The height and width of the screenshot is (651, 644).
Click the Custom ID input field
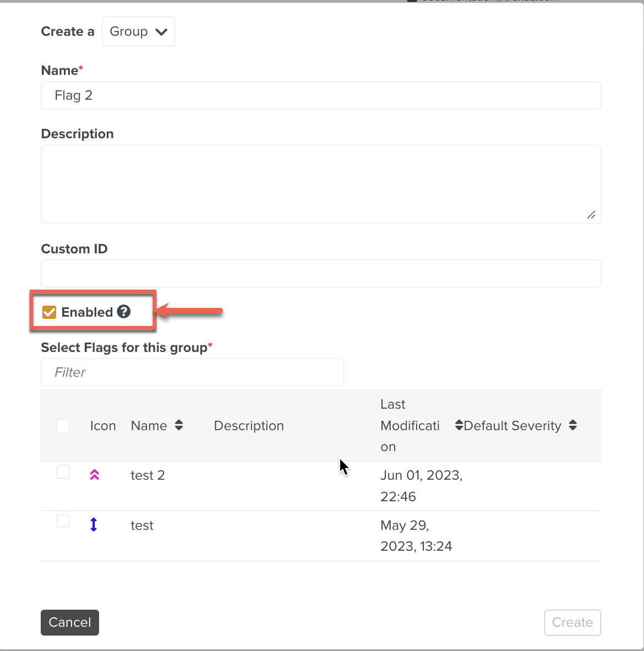click(320, 273)
